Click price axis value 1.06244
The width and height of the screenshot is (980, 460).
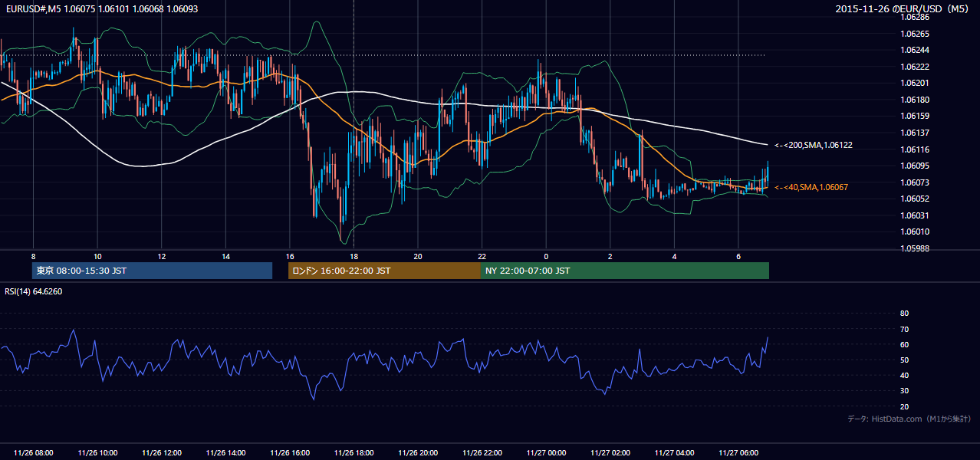click(914, 50)
